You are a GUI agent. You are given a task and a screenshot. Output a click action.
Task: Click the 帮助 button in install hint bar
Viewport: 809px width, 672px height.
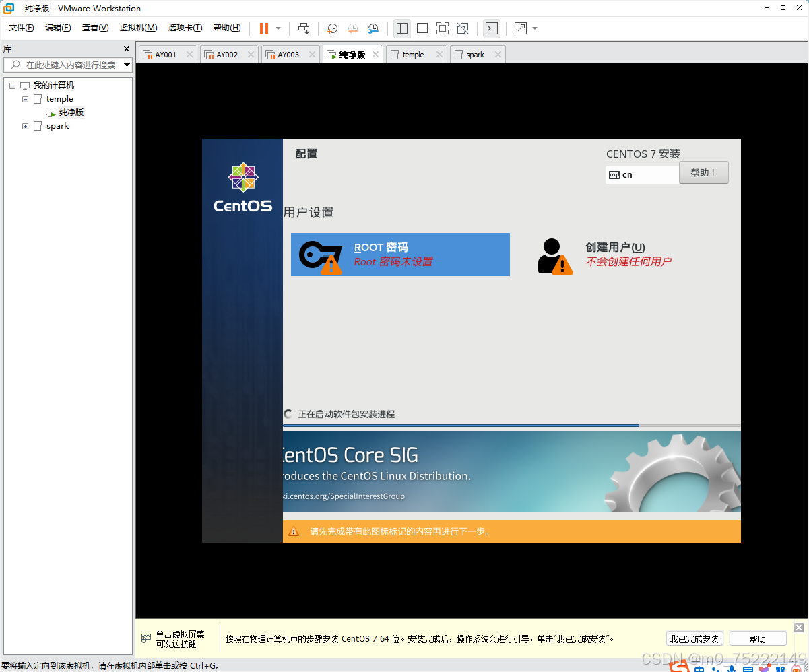click(x=758, y=639)
